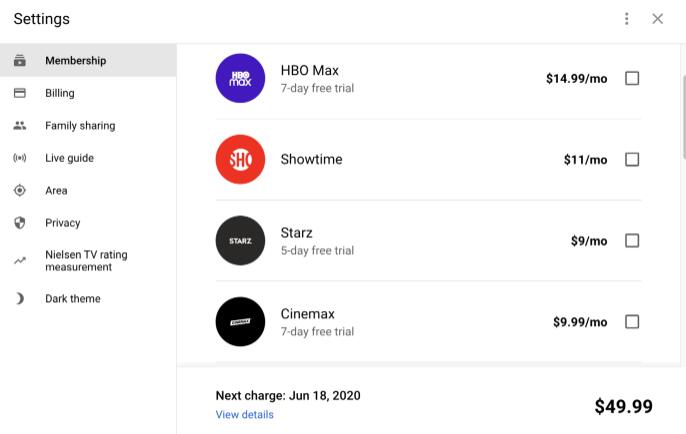Click Cinemax 7-day free trial text
The image size is (686, 434).
[317, 332]
